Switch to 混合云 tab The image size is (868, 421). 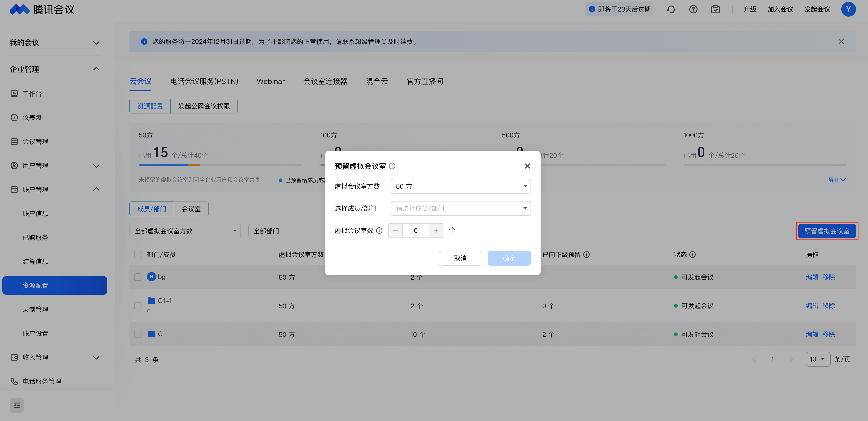point(377,81)
